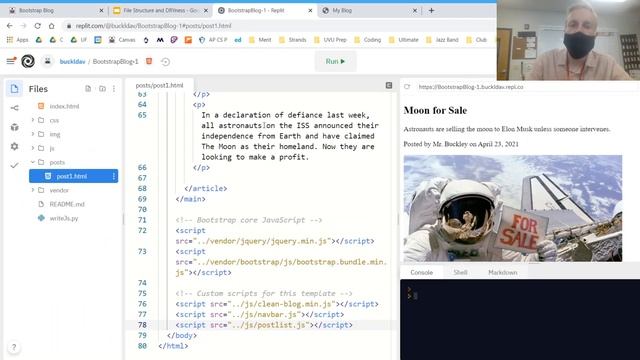Open the Packages sidebar icon

14,127
